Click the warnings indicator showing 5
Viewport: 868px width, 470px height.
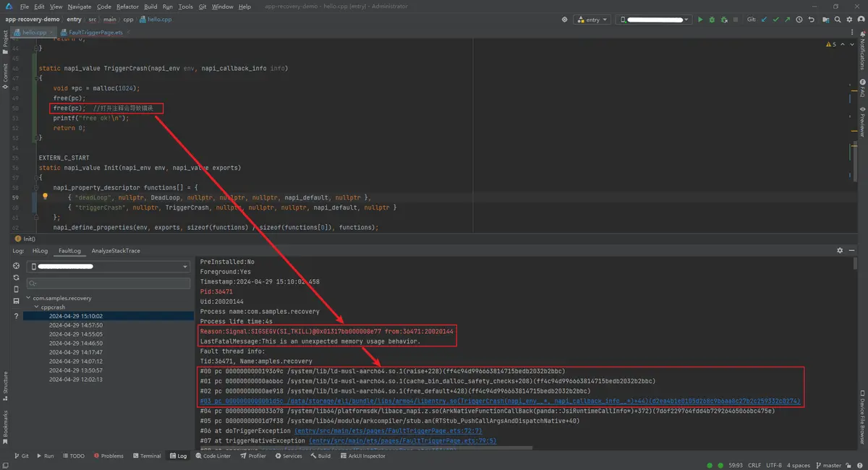[831, 45]
